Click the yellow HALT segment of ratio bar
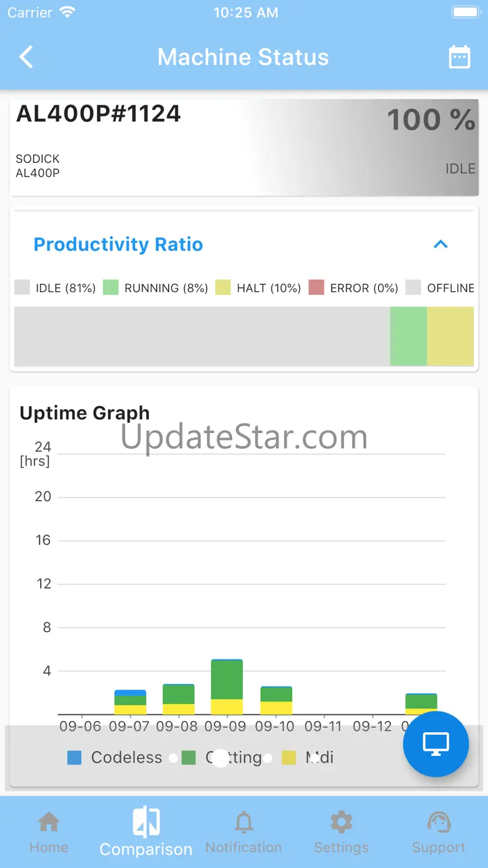Image resolution: width=488 pixels, height=868 pixels. (x=450, y=336)
